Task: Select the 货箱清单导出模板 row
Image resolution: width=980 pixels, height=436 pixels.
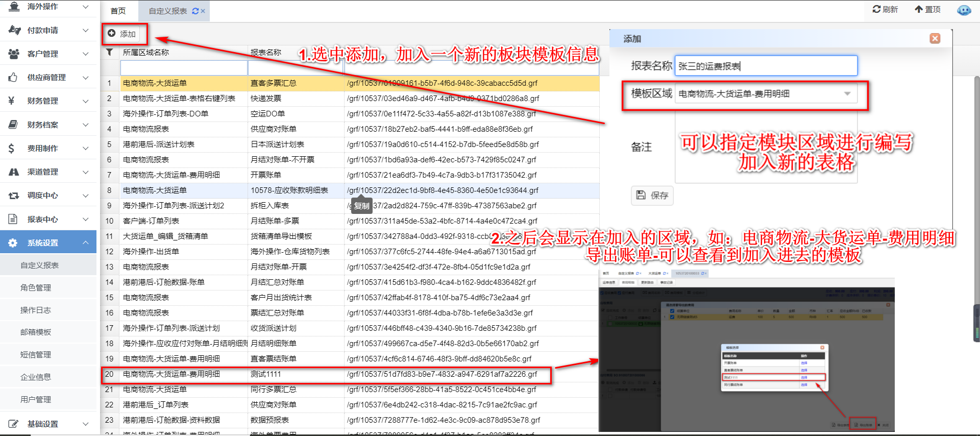Action: coord(350,236)
